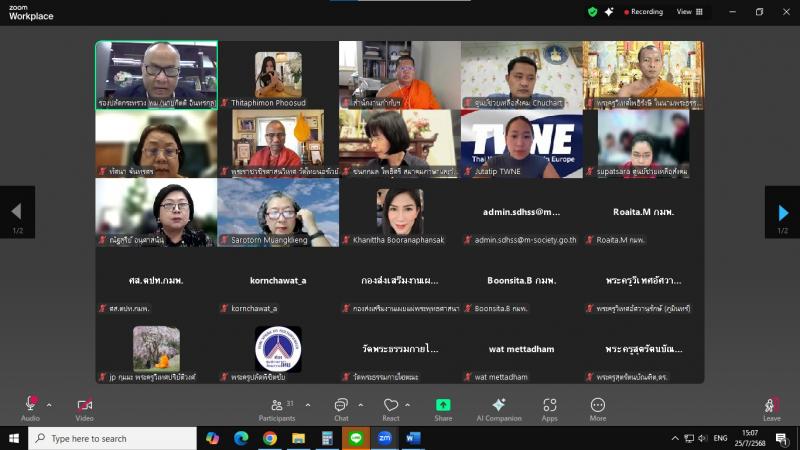This screenshot has width=800, height=450.
Task: Expand the caret beside React
Action: coord(407,405)
